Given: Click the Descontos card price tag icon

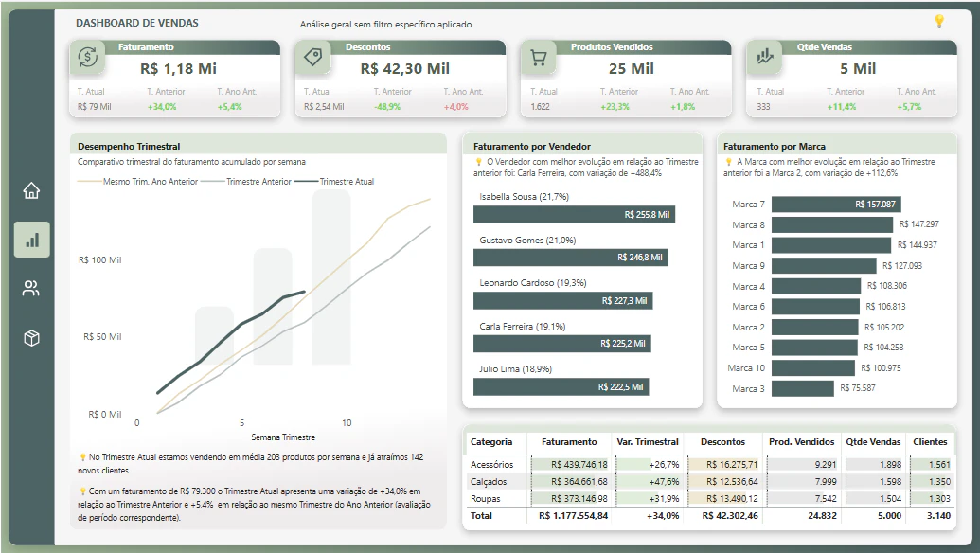Looking at the screenshot, I should (x=312, y=58).
